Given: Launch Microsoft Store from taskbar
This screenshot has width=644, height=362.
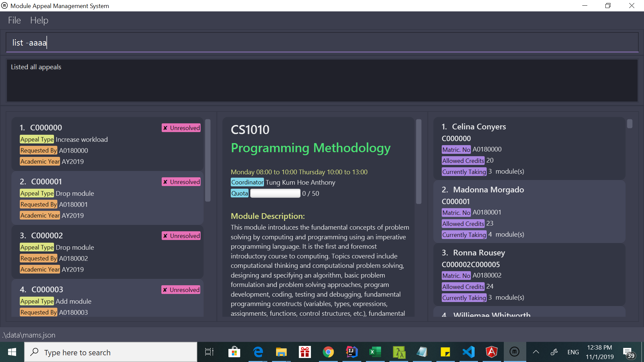Looking at the screenshot, I should (234, 352).
